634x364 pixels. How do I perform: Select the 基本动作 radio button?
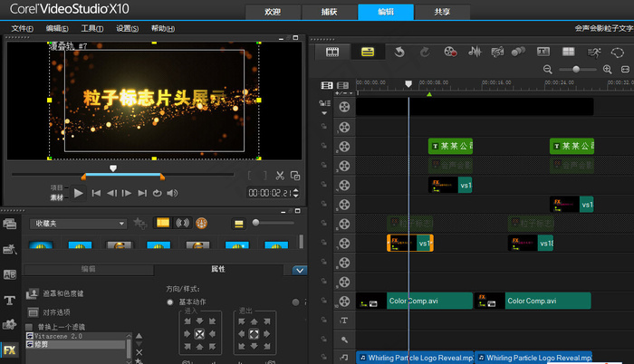point(169,302)
